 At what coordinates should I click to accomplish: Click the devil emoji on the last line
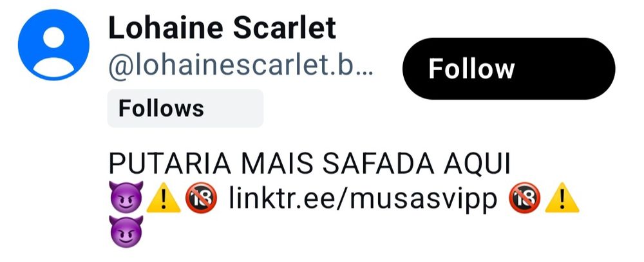(126, 232)
